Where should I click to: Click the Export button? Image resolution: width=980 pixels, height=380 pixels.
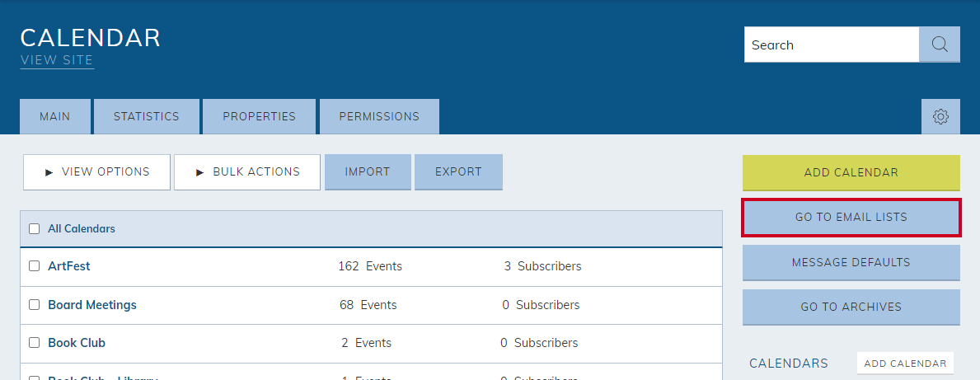pyautogui.click(x=459, y=172)
